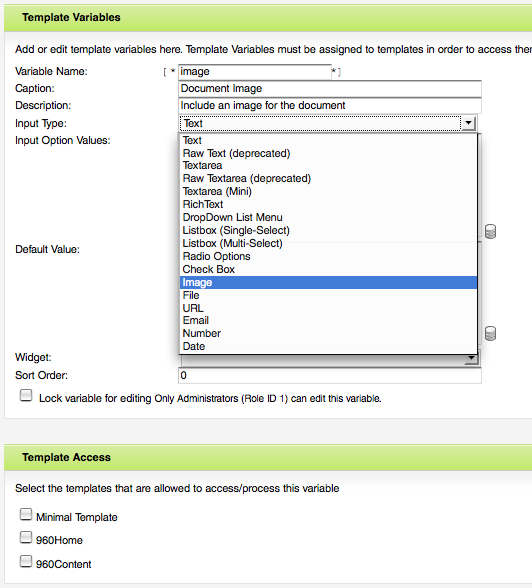Pick Check Box input type

(328, 269)
